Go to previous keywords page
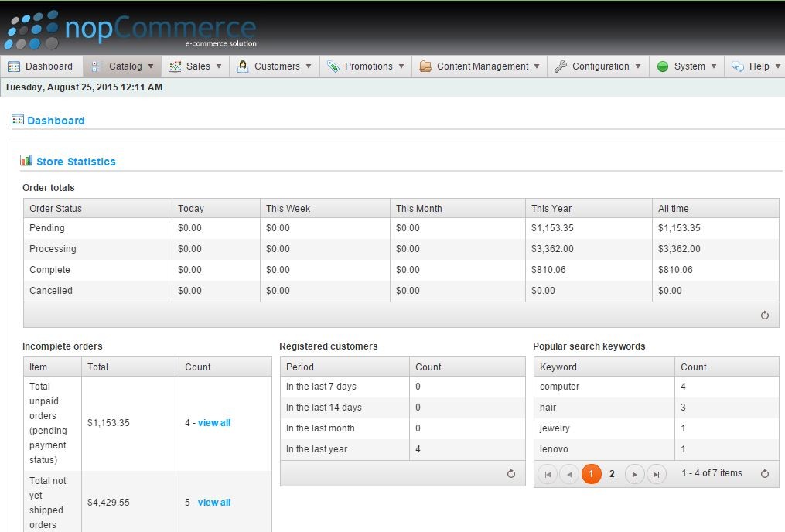This screenshot has height=532, width=785. (x=569, y=474)
